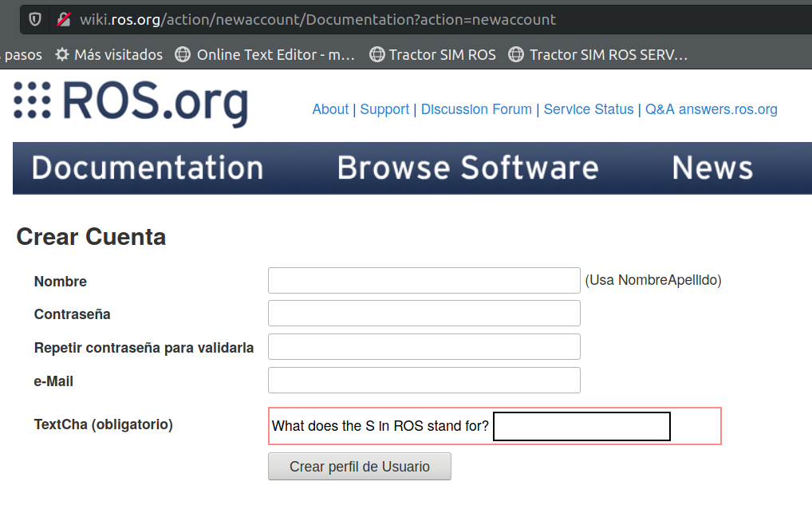Open the Más visitados bookmarks folder
812x513 pixels.
[x=109, y=54]
